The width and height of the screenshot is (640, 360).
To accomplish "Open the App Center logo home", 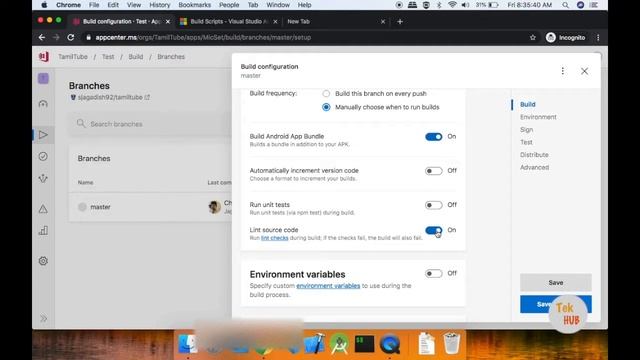I will (44, 56).
